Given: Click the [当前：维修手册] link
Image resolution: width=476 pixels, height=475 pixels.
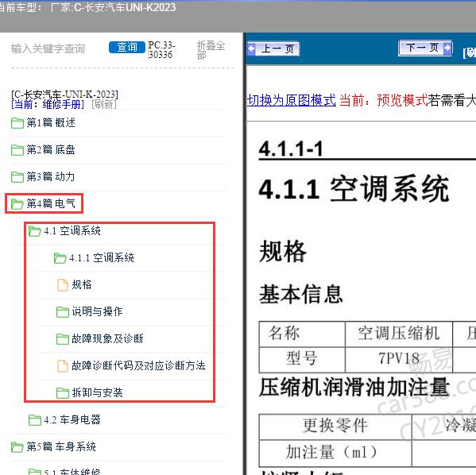Looking at the screenshot, I should click(x=48, y=104).
